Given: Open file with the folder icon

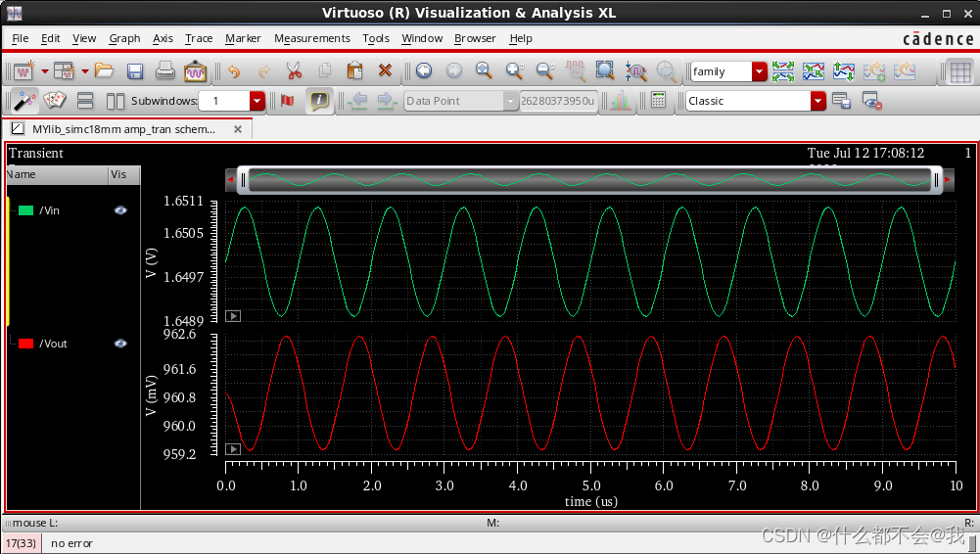Looking at the screenshot, I should tap(104, 71).
